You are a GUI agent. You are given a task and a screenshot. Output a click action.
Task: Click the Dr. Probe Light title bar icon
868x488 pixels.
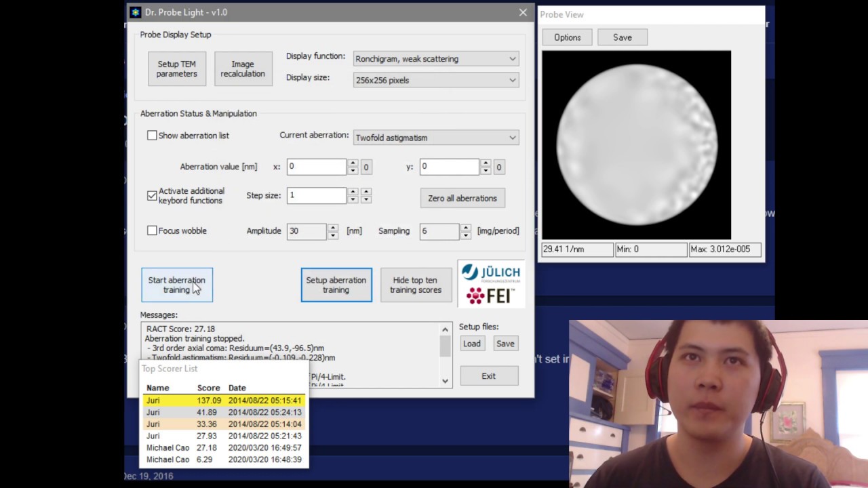point(136,12)
